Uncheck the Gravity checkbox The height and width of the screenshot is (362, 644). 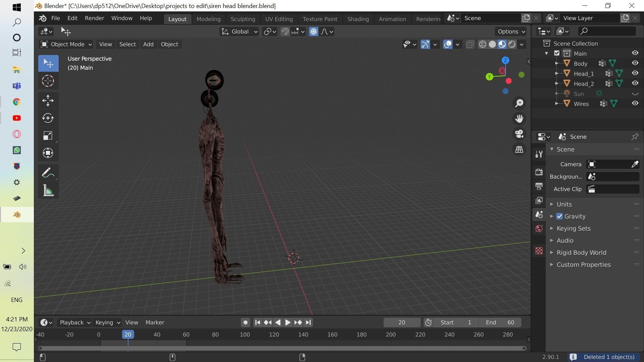559,217
